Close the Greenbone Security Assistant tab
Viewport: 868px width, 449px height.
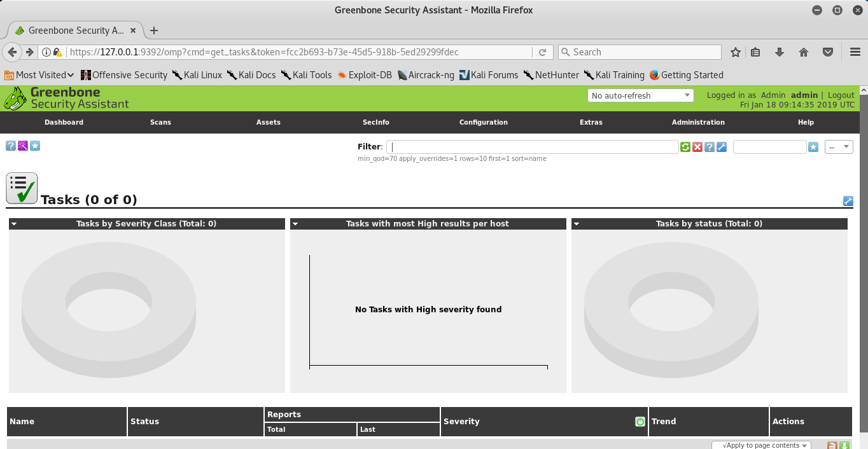(133, 31)
